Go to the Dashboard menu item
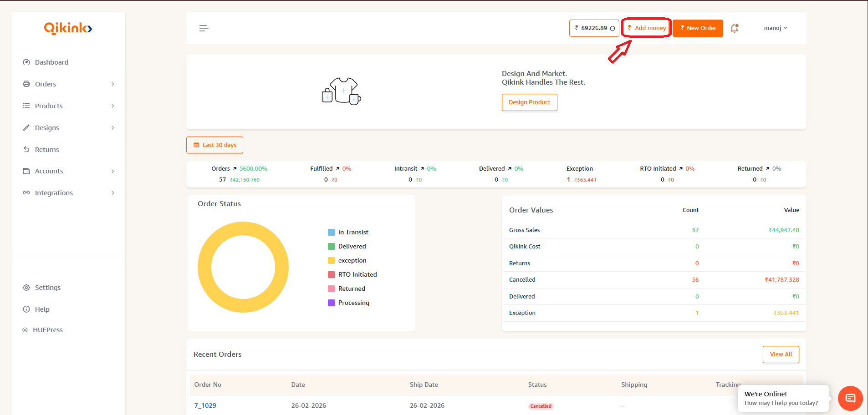The image size is (868, 415). click(x=51, y=62)
